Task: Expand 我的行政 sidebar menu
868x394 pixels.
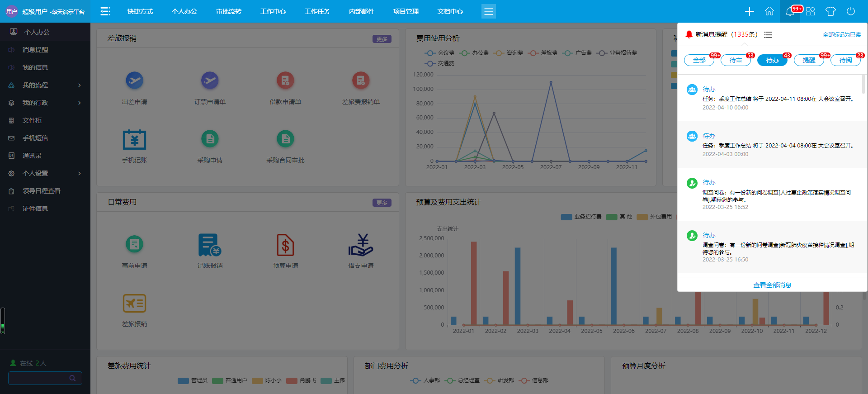Action: [x=45, y=103]
